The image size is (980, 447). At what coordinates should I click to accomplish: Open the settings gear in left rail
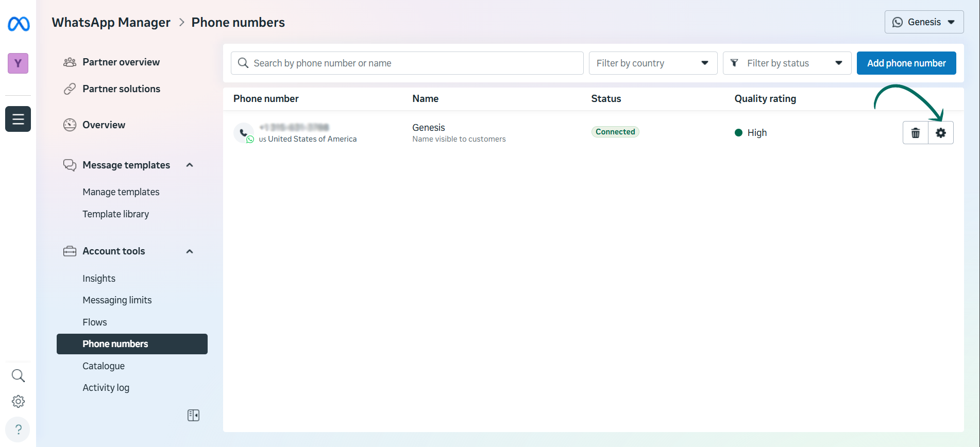(x=18, y=401)
